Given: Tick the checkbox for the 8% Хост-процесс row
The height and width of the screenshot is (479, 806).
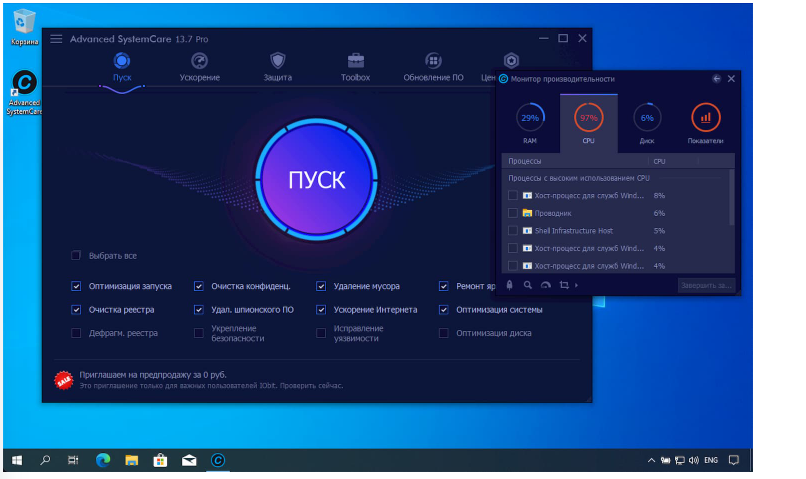Looking at the screenshot, I should coord(512,195).
